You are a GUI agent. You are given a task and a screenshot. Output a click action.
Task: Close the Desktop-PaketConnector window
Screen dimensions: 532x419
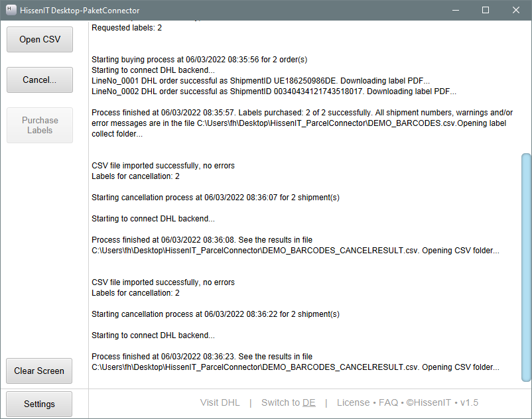point(515,10)
